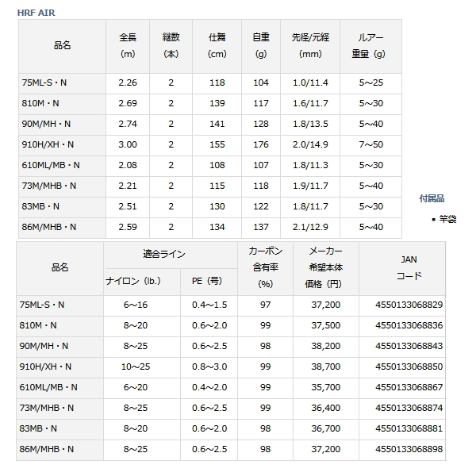Select the ナイロン (lb.) subheader

(x=133, y=281)
